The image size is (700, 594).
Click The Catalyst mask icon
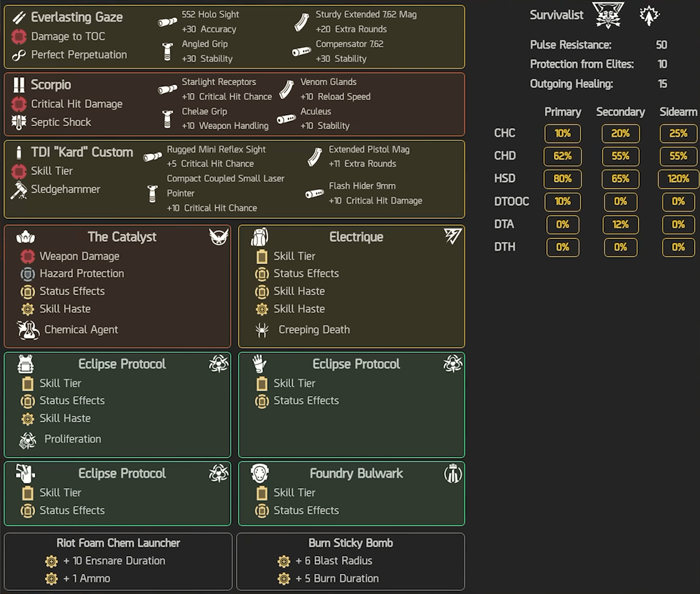(x=26, y=237)
